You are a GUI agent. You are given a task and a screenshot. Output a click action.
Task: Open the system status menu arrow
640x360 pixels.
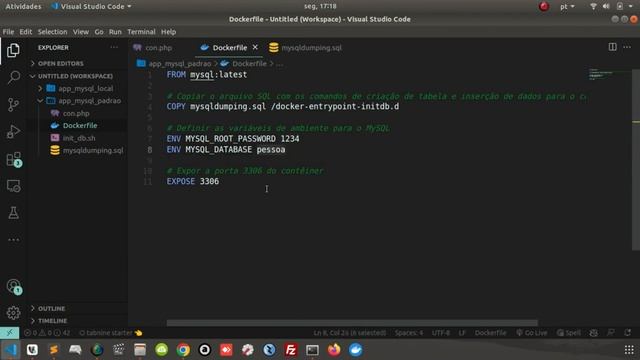coord(631,6)
